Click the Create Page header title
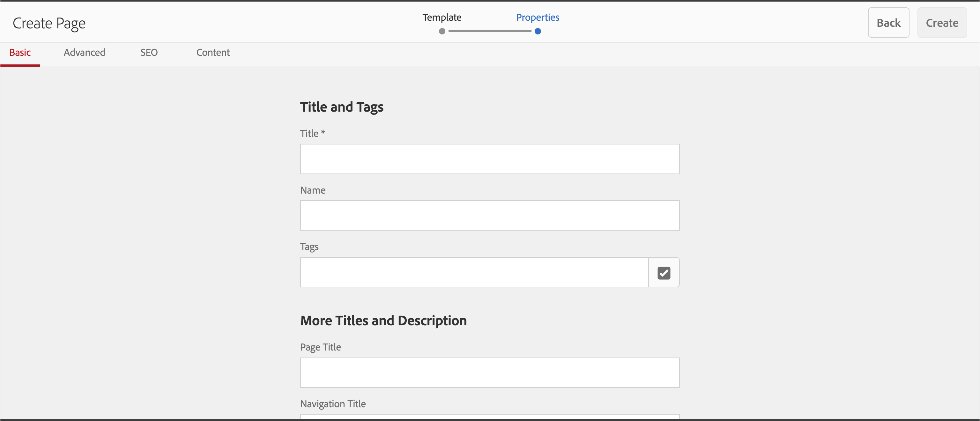Image resolution: width=980 pixels, height=421 pixels. (x=49, y=24)
